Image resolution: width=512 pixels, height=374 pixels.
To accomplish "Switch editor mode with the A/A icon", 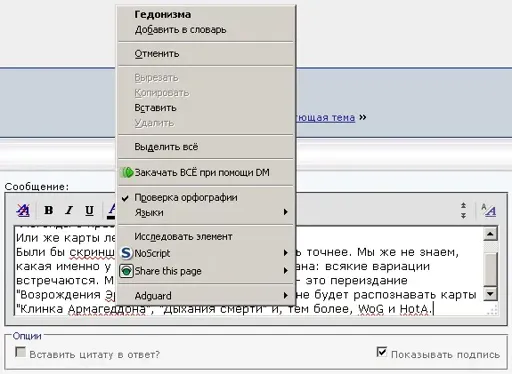I will [x=488, y=210].
